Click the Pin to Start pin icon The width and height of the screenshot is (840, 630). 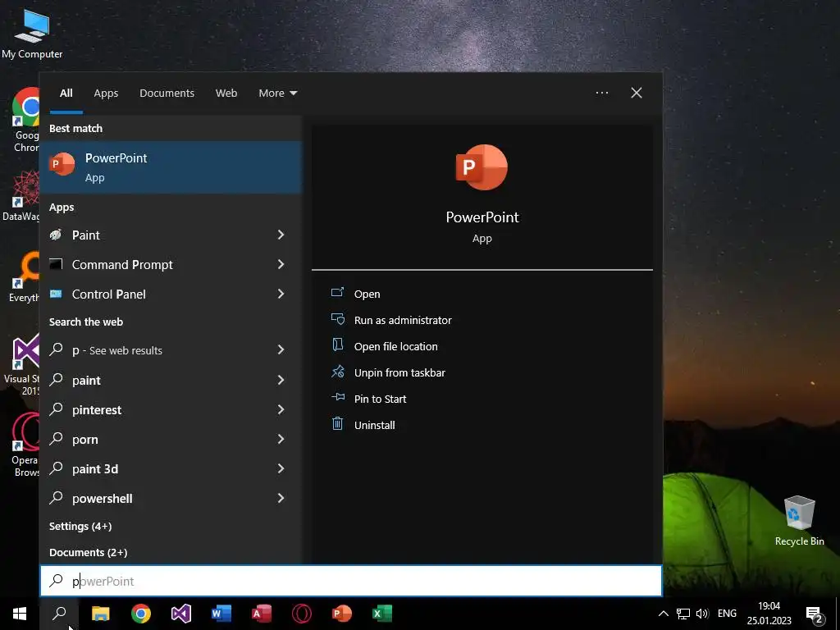coord(337,398)
